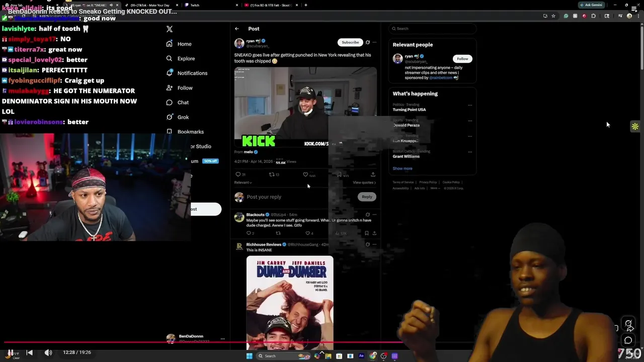The width and height of the screenshot is (644, 362).
Task: Open the Chrome three-dot menu
Action: coord(638,16)
